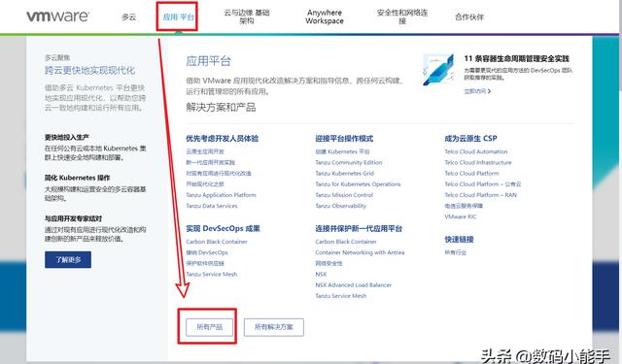Open Container Networking with Antrea link
622x364 pixels.
coord(360,252)
